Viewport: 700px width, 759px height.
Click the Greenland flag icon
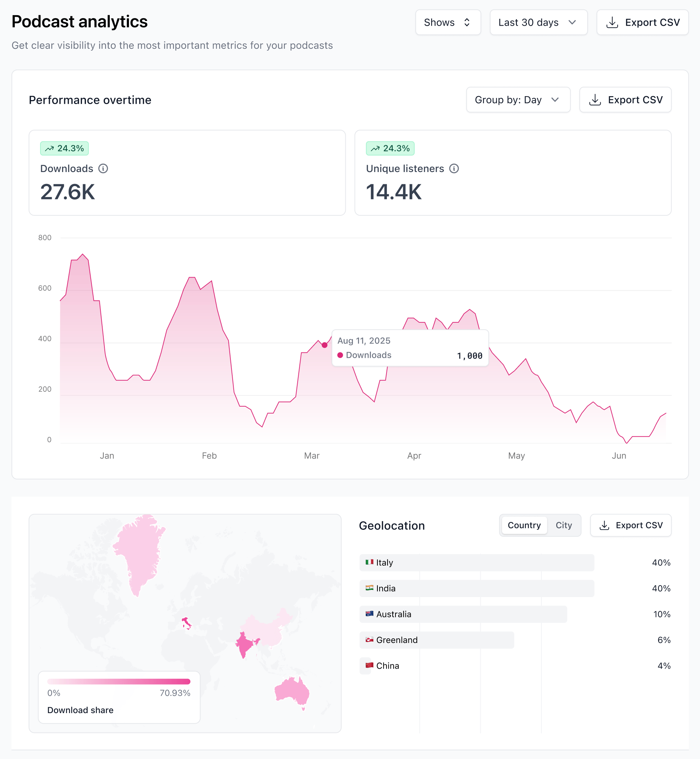[369, 640]
